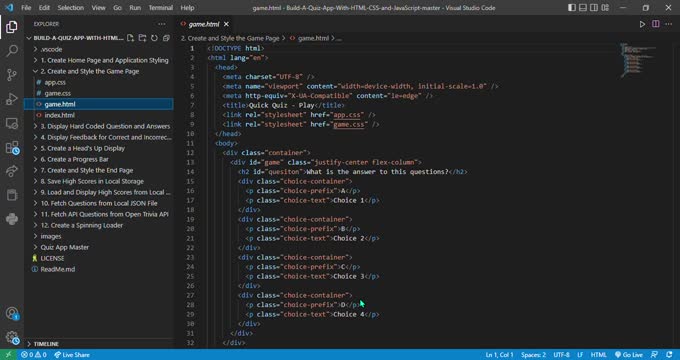
Task: Toggle the primary side bar layout button
Action: (x=572, y=7)
